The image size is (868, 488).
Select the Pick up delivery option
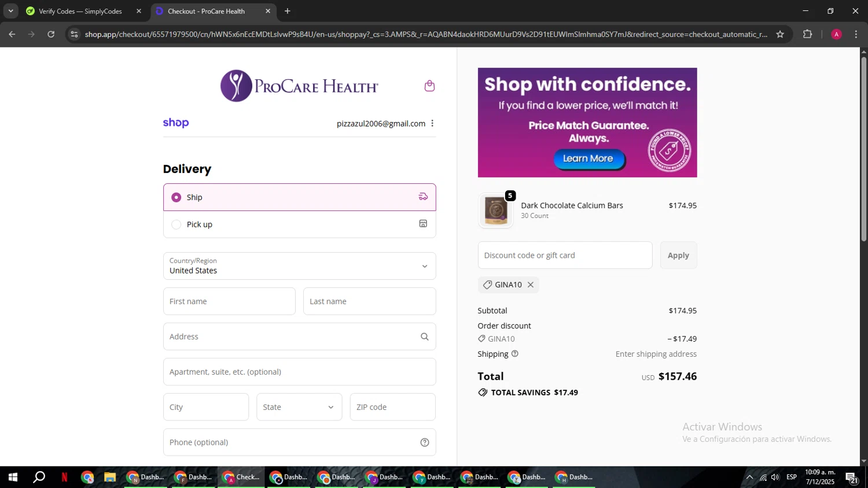click(x=299, y=224)
